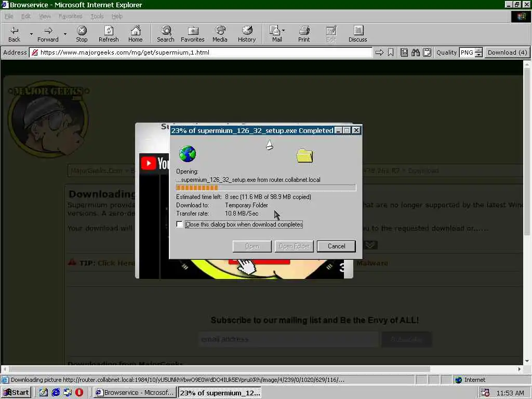Click the email address field on the page
Image resolution: width=532 pixels, height=399 pixels.
[x=288, y=339]
